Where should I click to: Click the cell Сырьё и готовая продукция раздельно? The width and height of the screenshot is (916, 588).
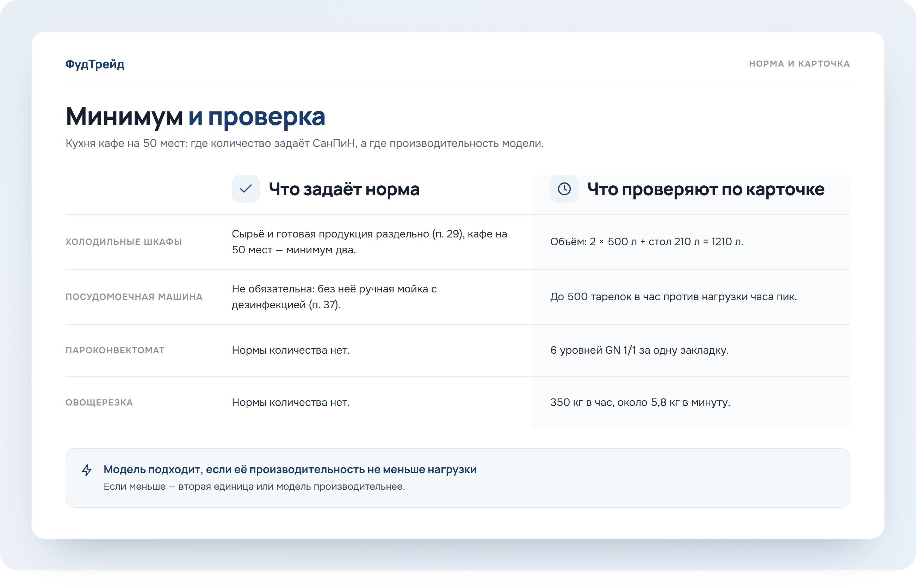point(369,242)
